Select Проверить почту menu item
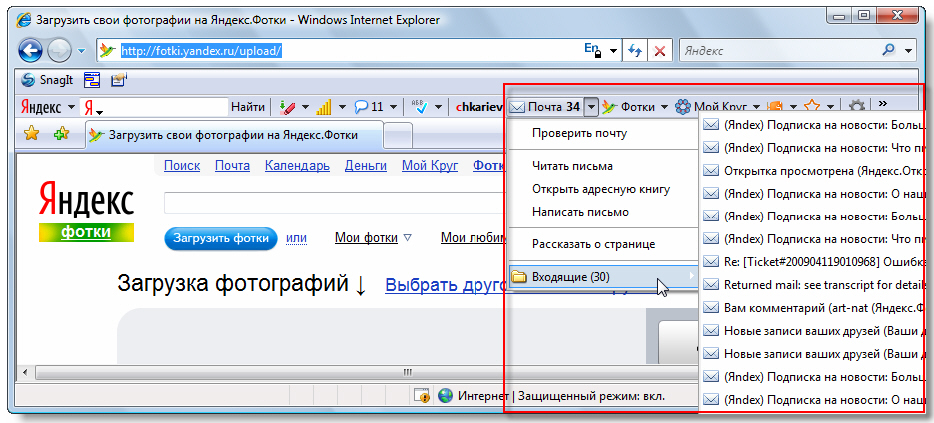This screenshot has height=423, width=934. (580, 133)
